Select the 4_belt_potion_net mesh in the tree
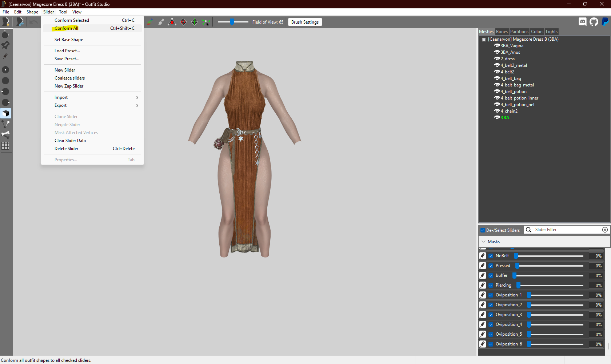 coord(517,105)
